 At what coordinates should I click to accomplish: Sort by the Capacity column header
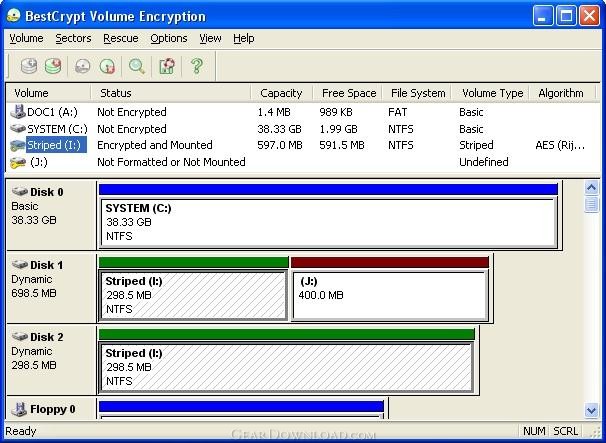[282, 93]
